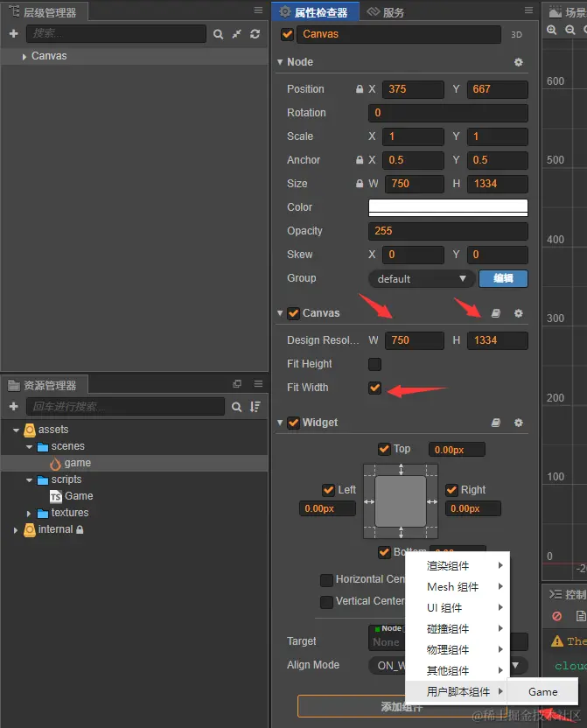587x728 pixels.
Task: Enable Vertical Center alignment checkbox
Action: point(326,602)
